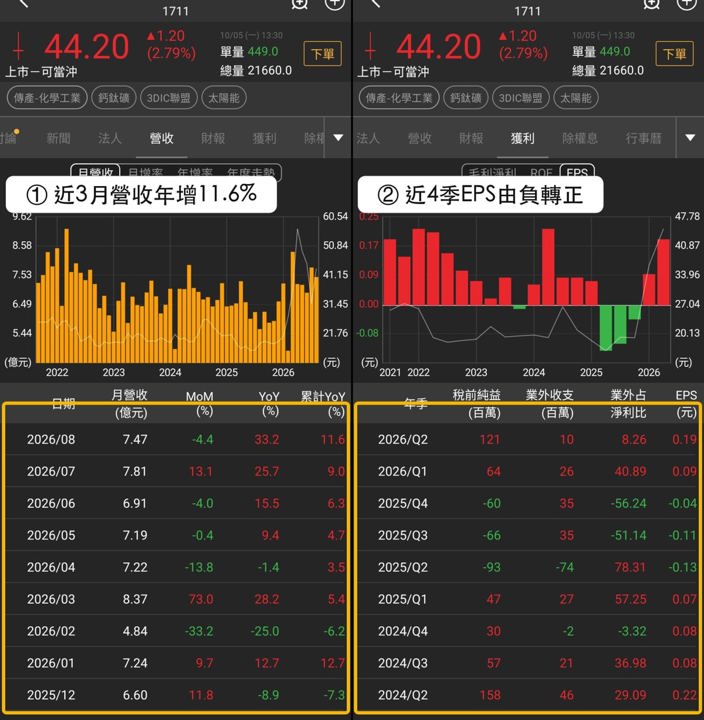This screenshot has height=720, width=704.
Task: Select the 鈣鈦礦 tag in left panel
Action: coord(113,98)
